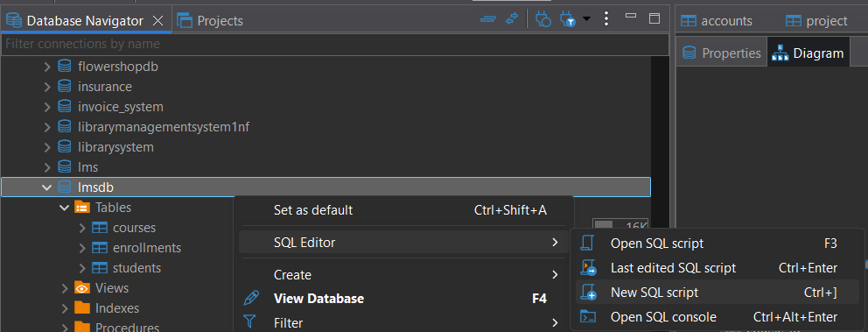
Task: Open the connection filter plug icon
Action: 568,20
